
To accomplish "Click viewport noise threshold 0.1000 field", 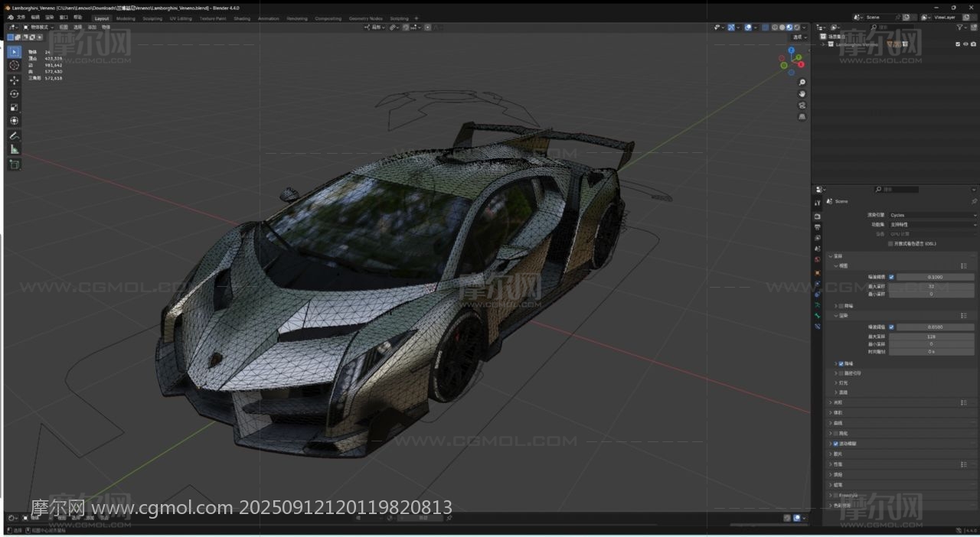I will click(x=936, y=277).
